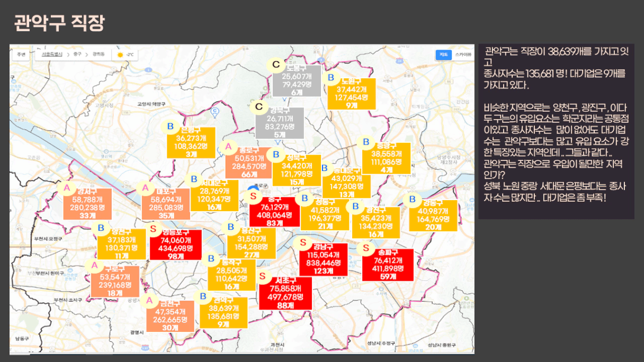Click the S grade circle beside 강남구
644x362 pixels.
[303, 243]
